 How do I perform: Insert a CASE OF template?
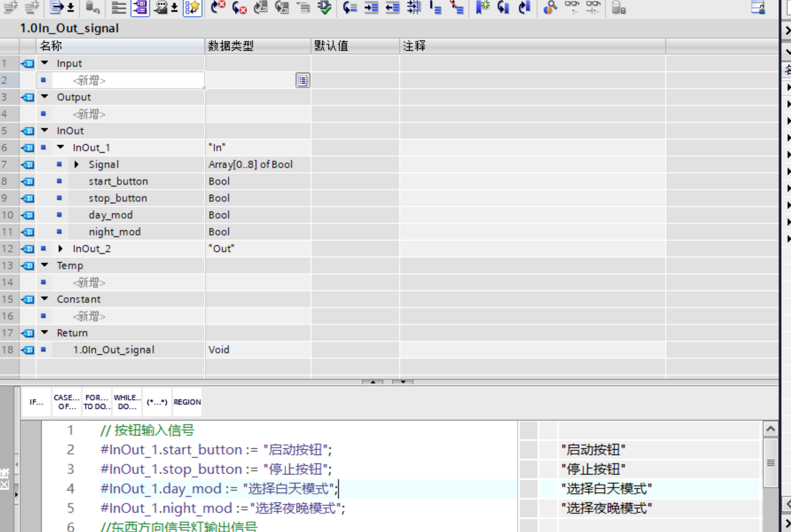pyautogui.click(x=67, y=402)
